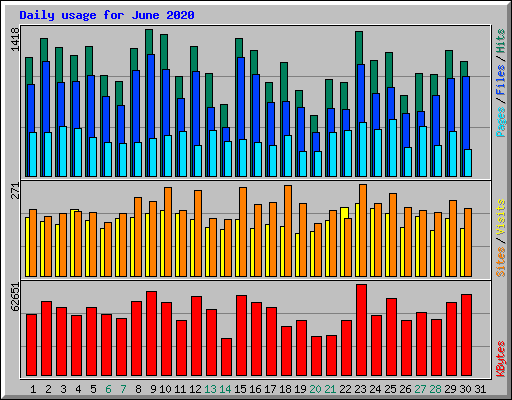Select the red KBytes bar for day 9
The height and width of the screenshot is (400, 512).
tap(151, 333)
